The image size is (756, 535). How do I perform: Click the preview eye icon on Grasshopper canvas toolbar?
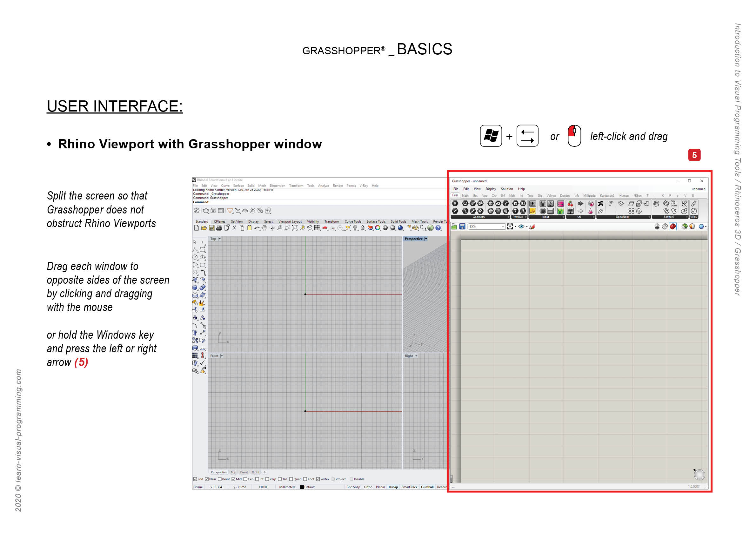click(521, 227)
